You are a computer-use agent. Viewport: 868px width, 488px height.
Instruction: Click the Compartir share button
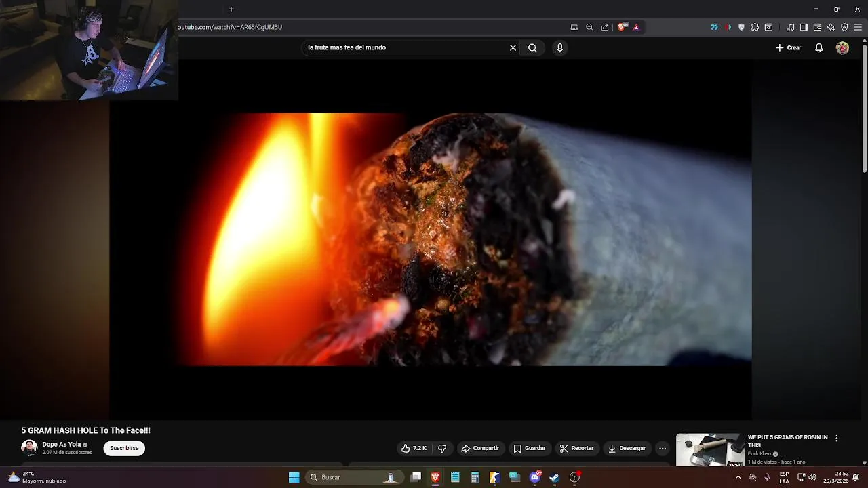(480, 448)
